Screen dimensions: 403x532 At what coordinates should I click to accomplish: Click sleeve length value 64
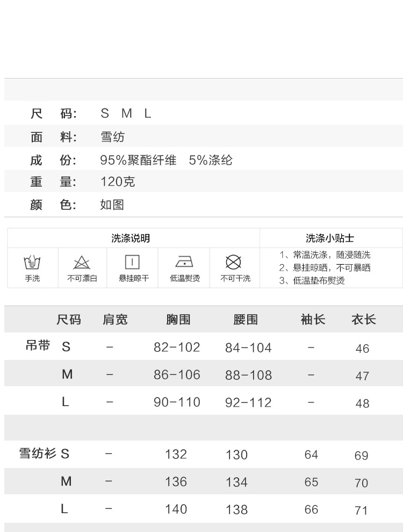tap(311, 455)
